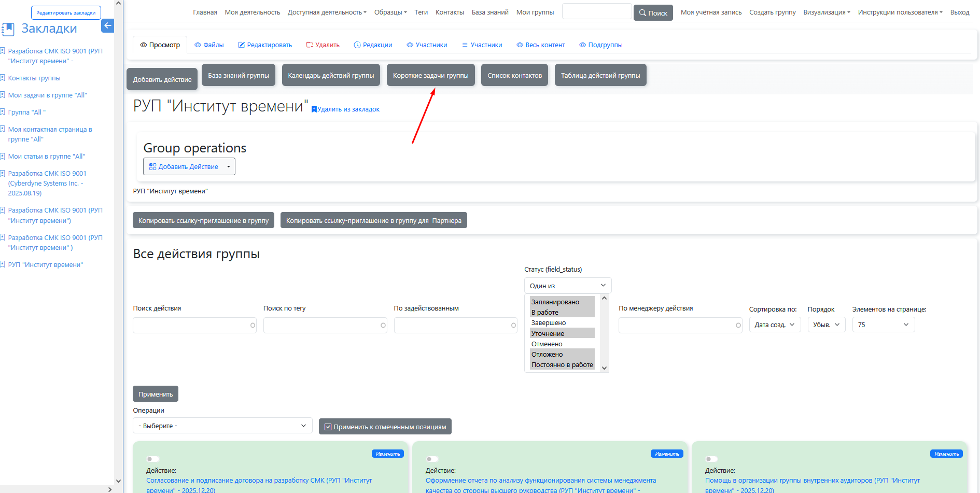Click the Применить button
This screenshot has height=493, width=980.
156,394
